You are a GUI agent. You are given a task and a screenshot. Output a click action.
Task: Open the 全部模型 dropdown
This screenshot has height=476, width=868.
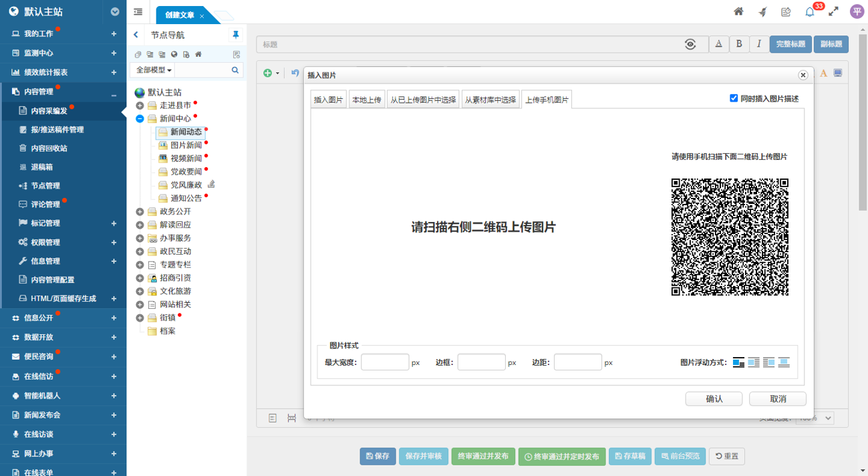pos(154,70)
